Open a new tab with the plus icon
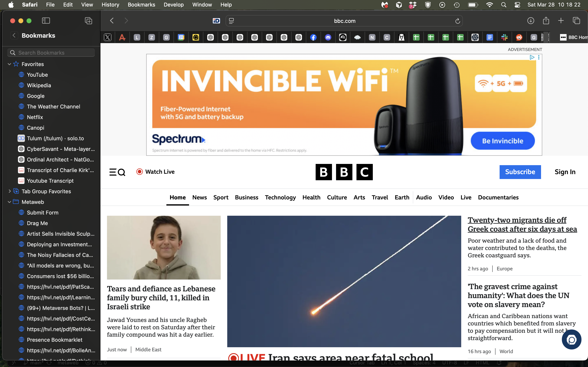The height and width of the screenshot is (367, 588). tap(561, 21)
